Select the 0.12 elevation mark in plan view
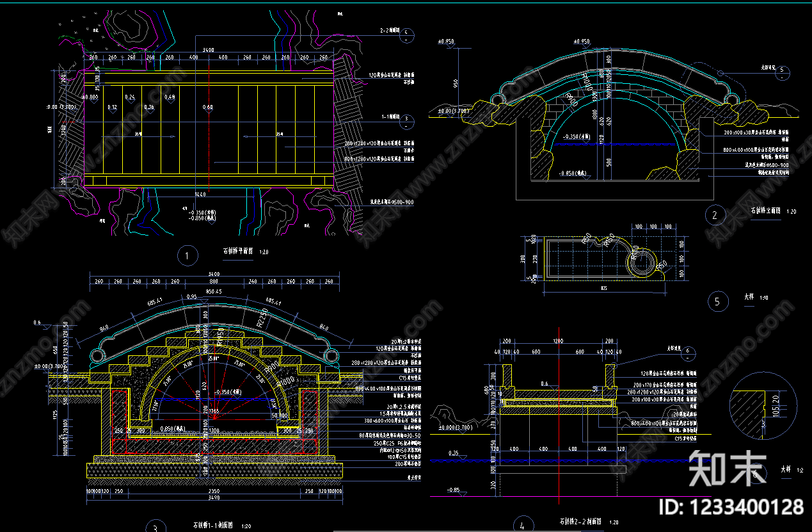Screen dimensions: 812x532 (x=112, y=107)
